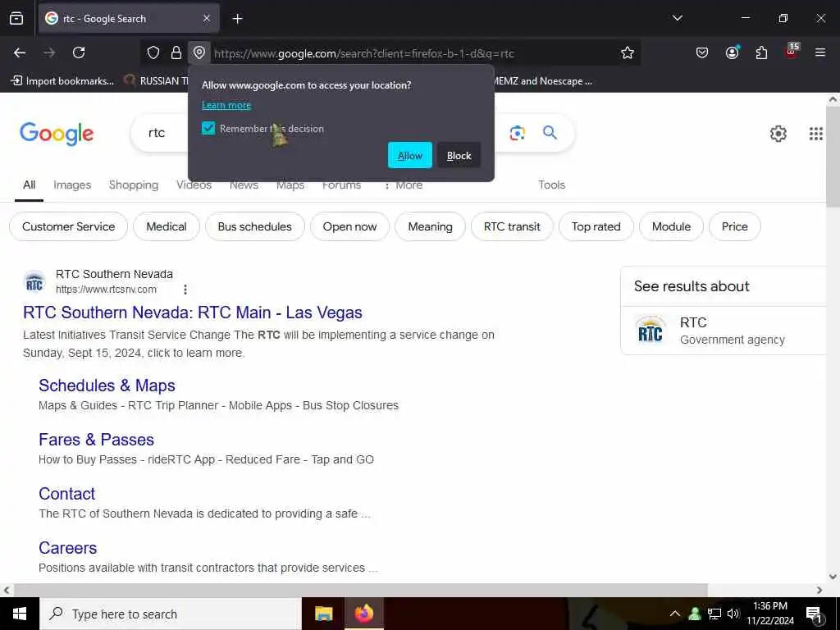Click the padlock site security icon
This screenshot has height=630, width=840.
(x=176, y=52)
